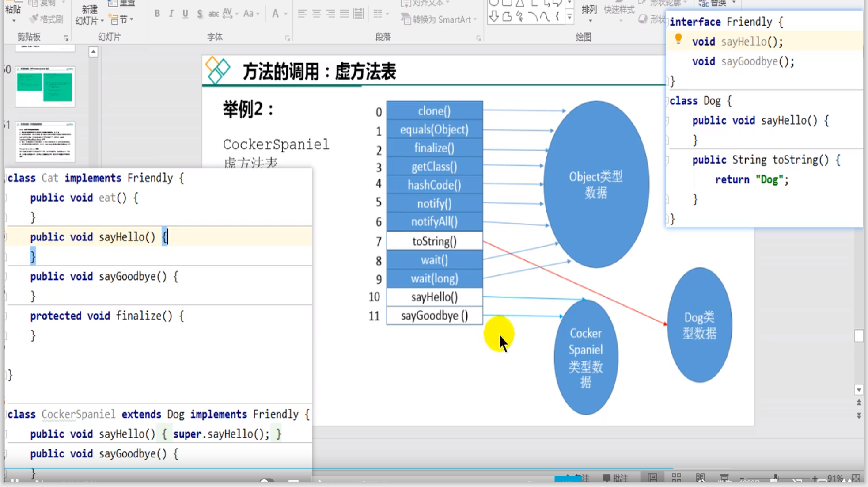Viewport: 868px width, 487px height.
Task: Align text left in paragraph group
Action: [x=302, y=14]
